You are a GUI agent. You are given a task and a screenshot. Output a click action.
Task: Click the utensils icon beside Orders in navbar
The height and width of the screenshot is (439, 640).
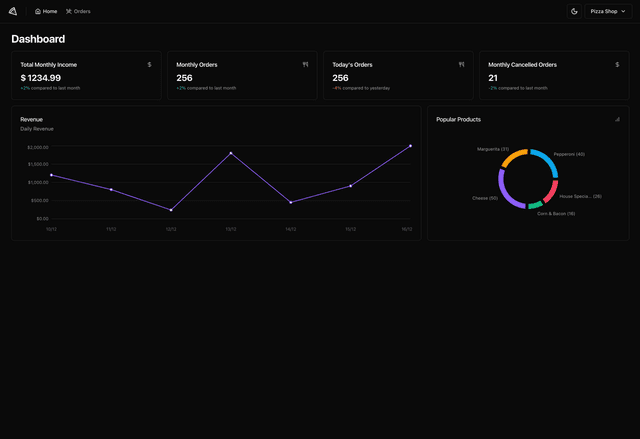(x=69, y=11)
